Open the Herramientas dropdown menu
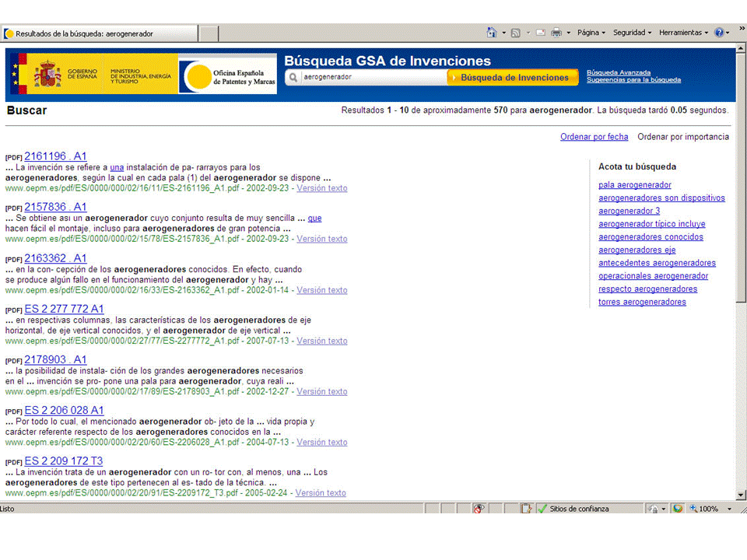The height and width of the screenshot is (560, 747). [x=682, y=33]
